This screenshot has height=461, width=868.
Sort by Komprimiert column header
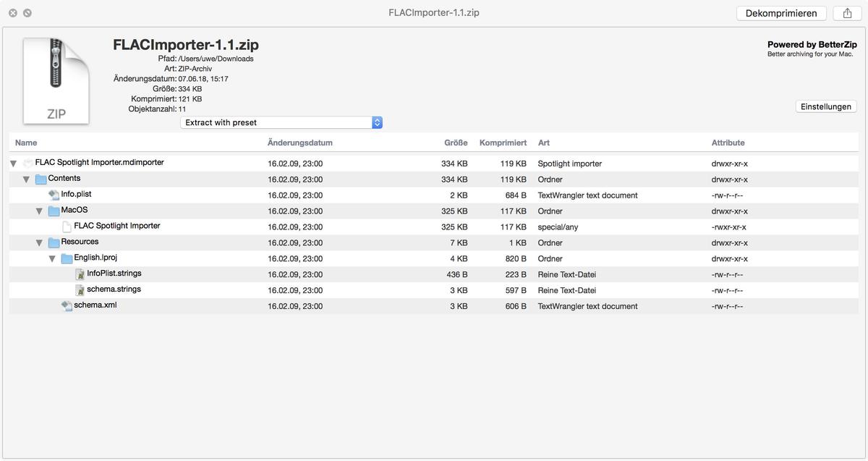point(503,143)
